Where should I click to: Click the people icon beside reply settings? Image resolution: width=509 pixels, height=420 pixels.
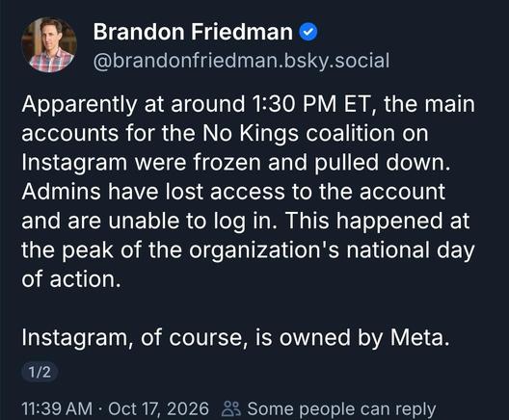[231, 408]
